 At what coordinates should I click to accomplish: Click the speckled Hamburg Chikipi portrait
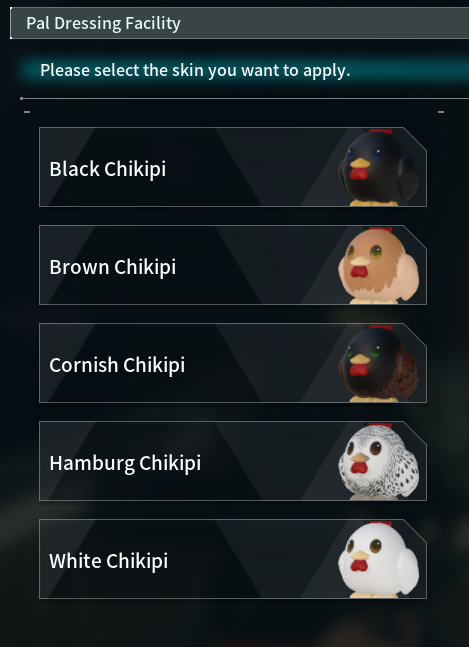[x=379, y=461]
